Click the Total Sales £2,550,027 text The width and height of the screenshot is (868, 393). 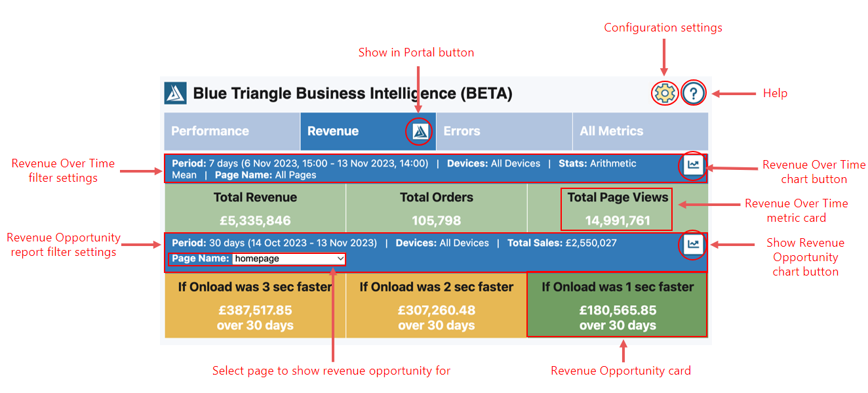point(562,243)
